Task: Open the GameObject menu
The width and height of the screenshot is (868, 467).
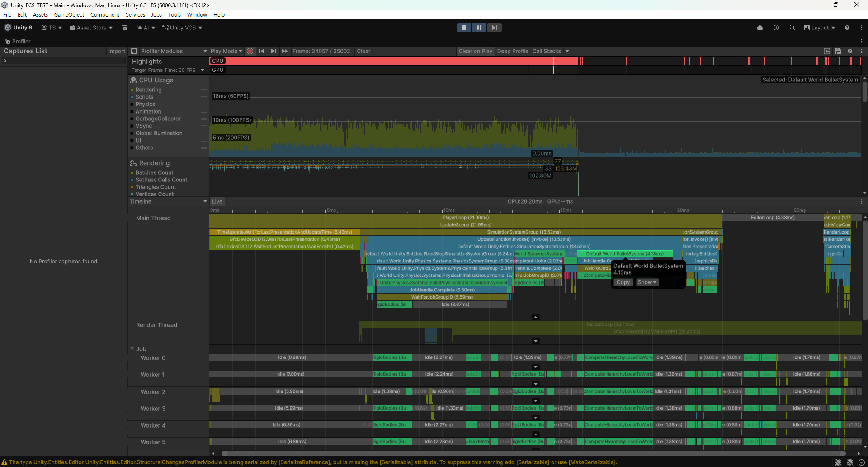Action: pos(69,14)
